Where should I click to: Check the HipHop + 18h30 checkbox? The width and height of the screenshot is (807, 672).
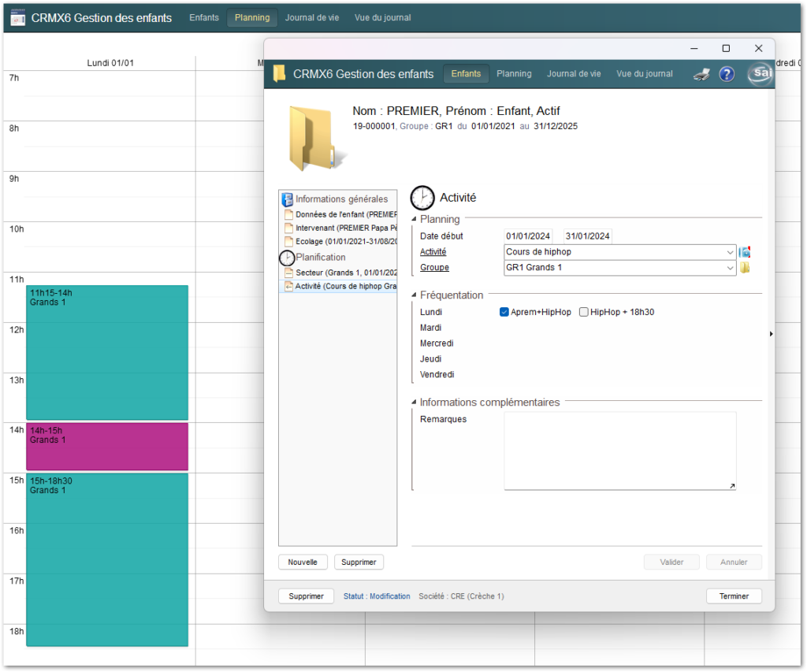tap(584, 312)
